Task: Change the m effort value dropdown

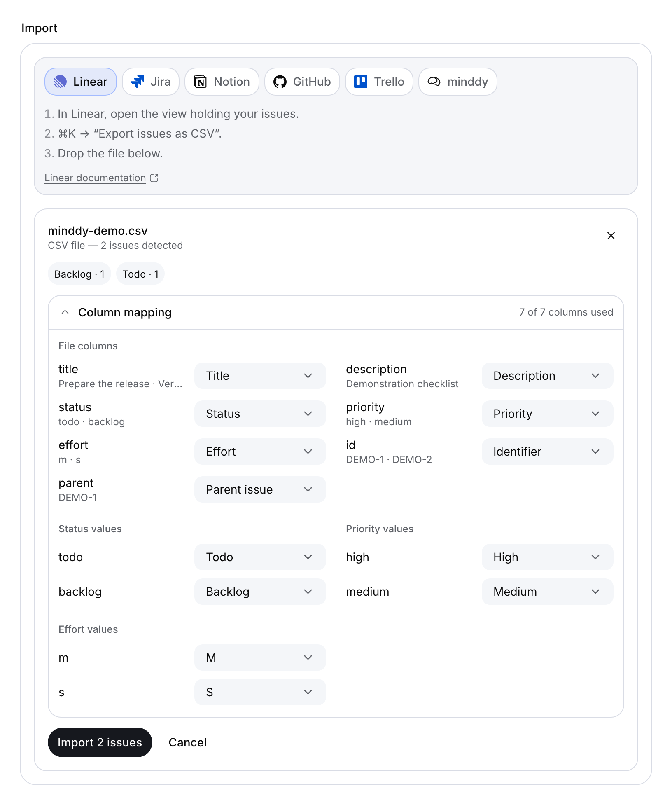Action: click(260, 658)
